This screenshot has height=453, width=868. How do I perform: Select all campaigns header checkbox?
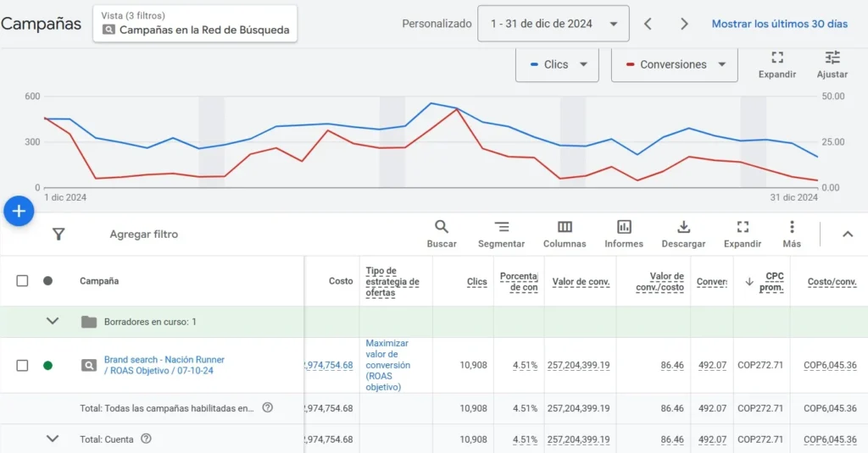pos(23,281)
